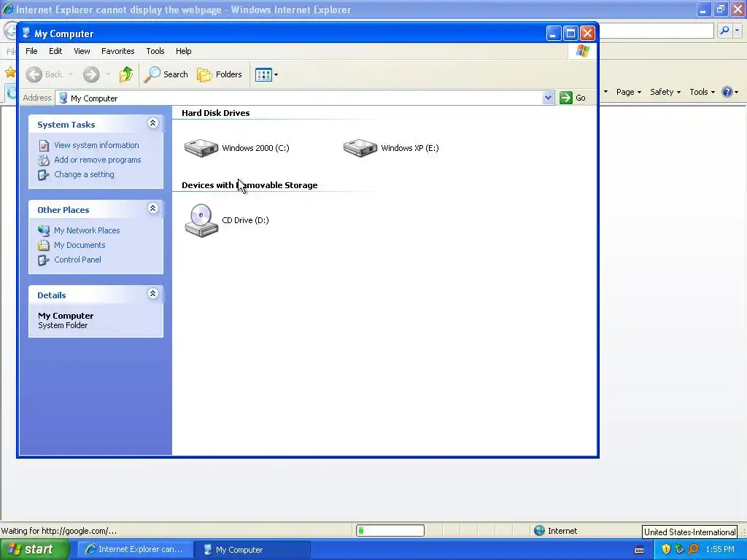The height and width of the screenshot is (560, 747).
Task: Click the Start button
Action: pos(34,550)
